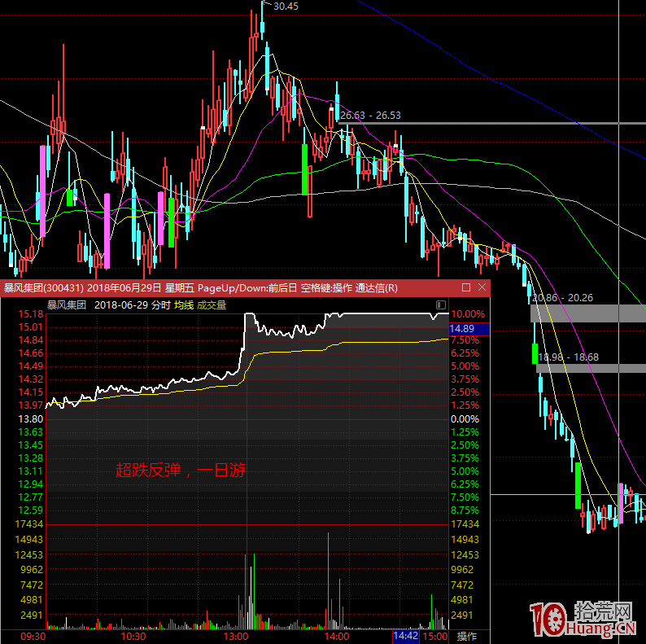Screen dimensions: 646x644
Task: Click the popup title bar text 暴风集团(300431)
Action: (x=44, y=287)
